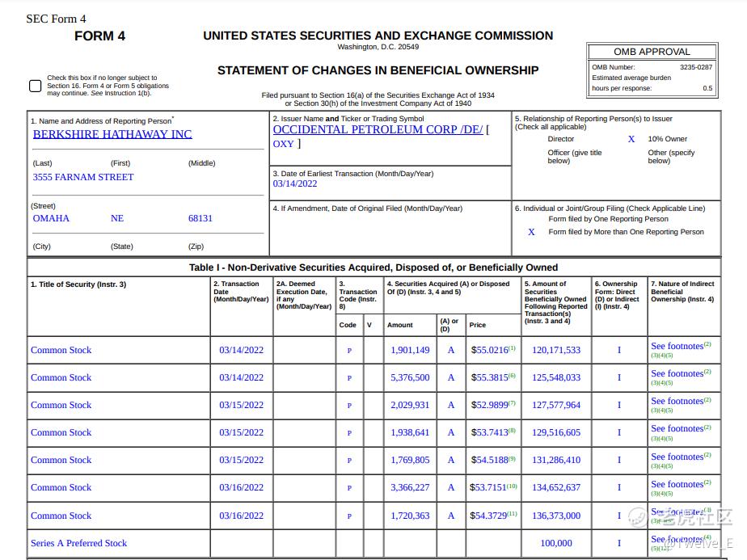The height and width of the screenshot is (560, 747).
Task: Toggle the 10% Owner X mark
Action: coord(631,139)
